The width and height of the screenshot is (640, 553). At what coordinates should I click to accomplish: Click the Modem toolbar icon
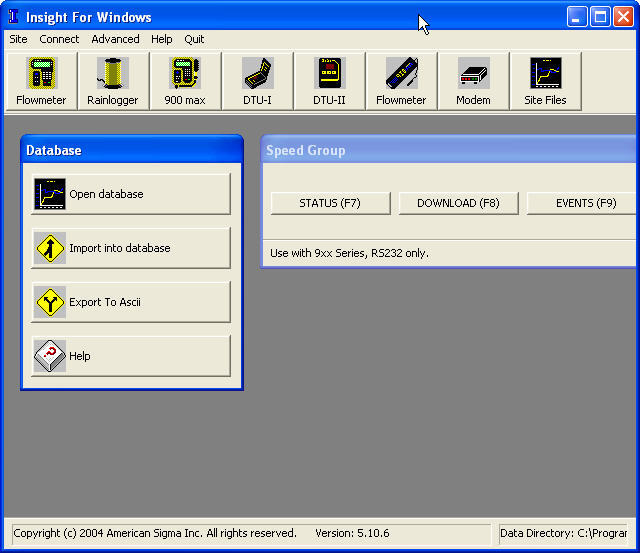pos(473,81)
